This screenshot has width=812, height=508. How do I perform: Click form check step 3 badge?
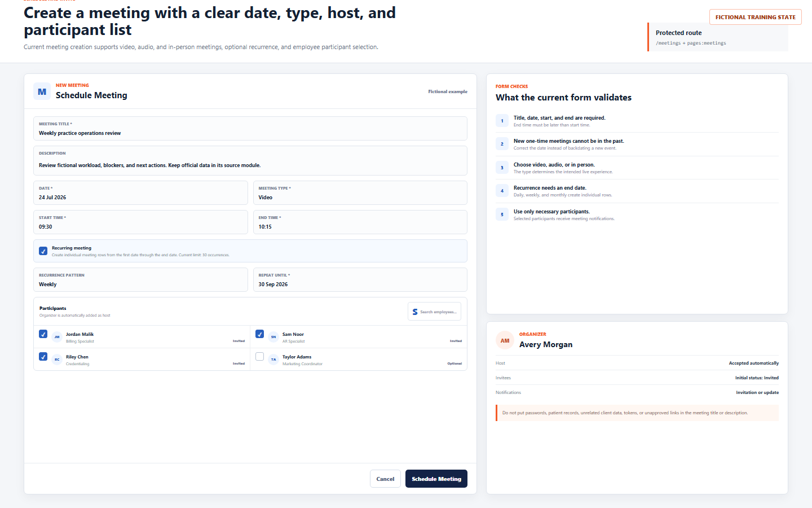(x=502, y=168)
